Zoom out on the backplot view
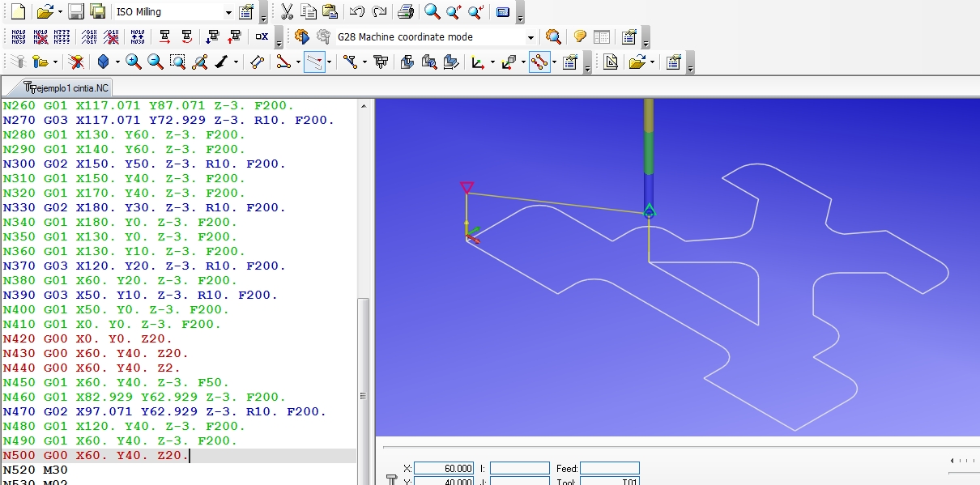 coord(156,62)
